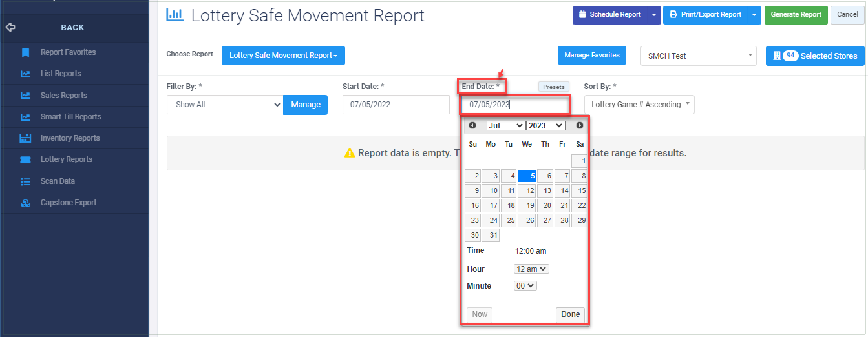Open the Filter By Show All dropdown
868x337 pixels.
225,105
